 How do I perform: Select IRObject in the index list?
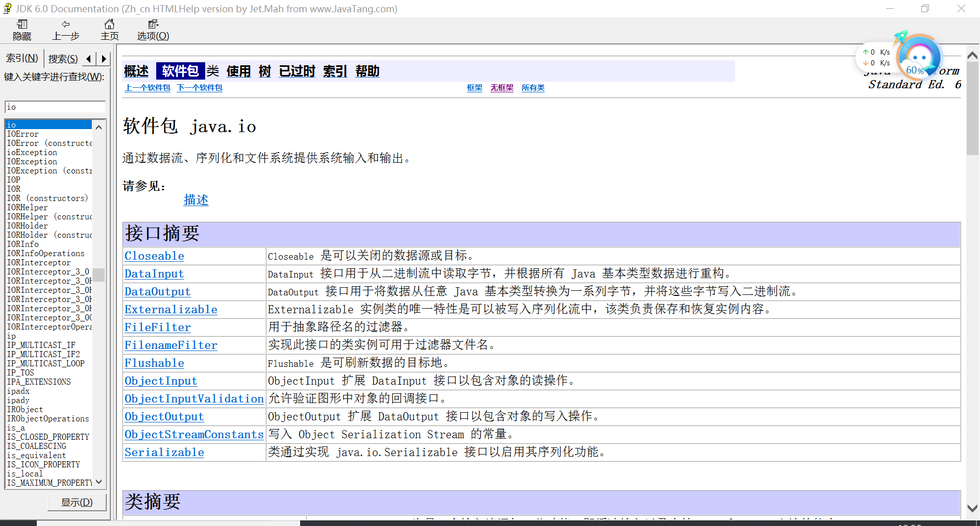pos(25,410)
